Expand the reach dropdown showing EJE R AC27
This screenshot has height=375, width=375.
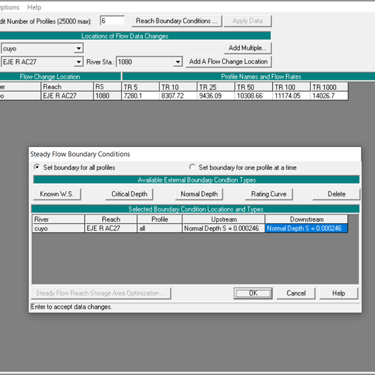pyautogui.click(x=78, y=62)
